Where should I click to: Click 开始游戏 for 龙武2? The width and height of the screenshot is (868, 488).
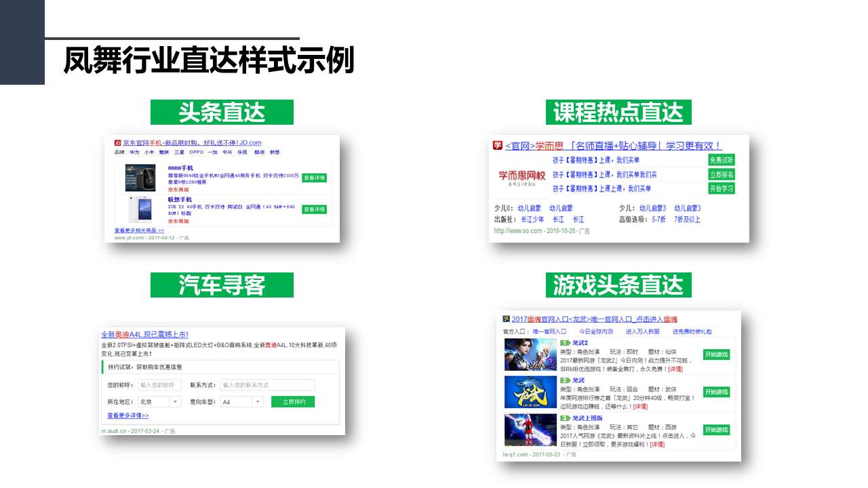[x=716, y=354]
